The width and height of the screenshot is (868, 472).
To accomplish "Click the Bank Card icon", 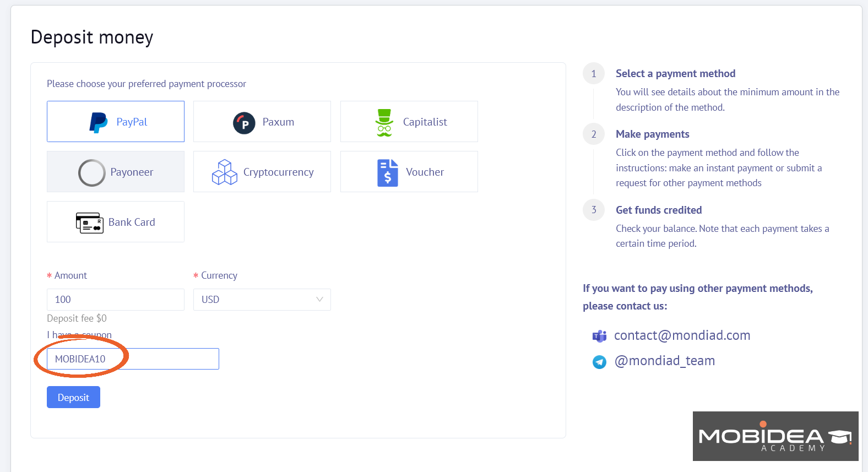I will point(90,223).
